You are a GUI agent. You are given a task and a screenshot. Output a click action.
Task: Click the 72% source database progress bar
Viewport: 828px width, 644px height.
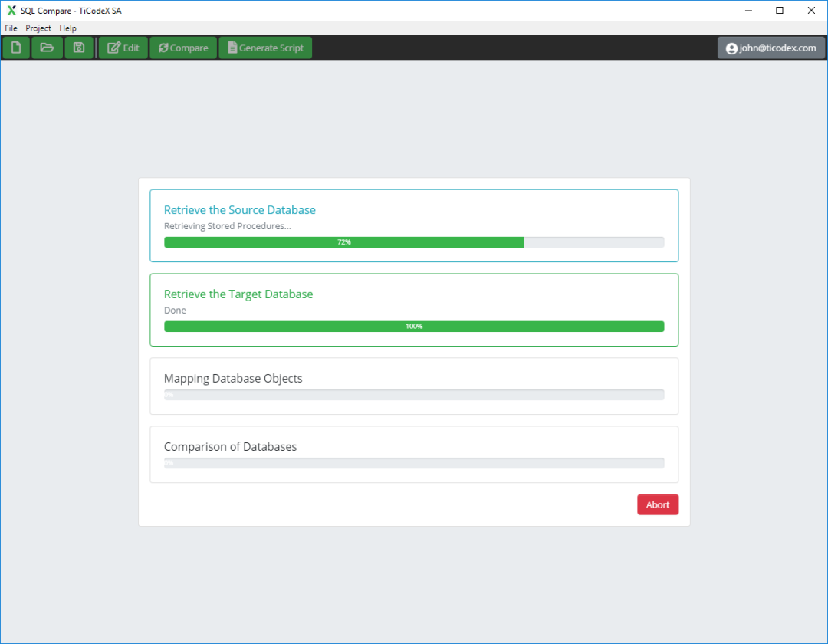414,242
